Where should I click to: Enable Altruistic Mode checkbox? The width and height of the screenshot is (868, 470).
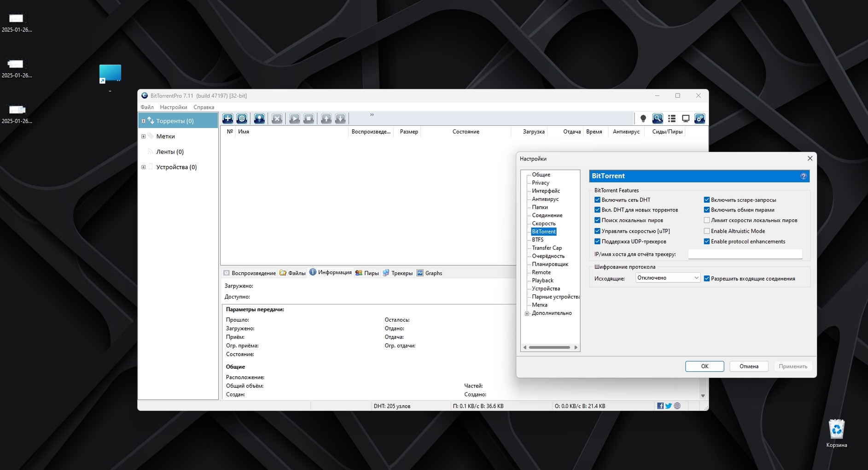[x=707, y=231]
